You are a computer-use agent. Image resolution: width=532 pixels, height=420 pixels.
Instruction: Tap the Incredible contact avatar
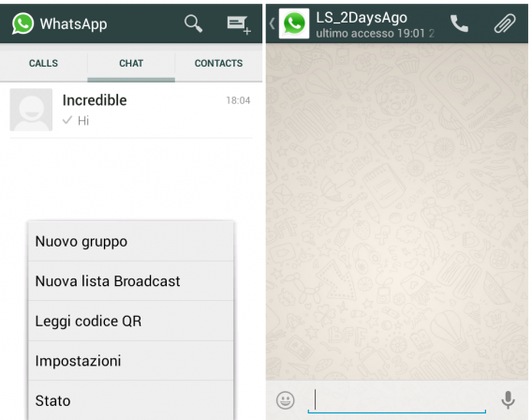(31, 110)
